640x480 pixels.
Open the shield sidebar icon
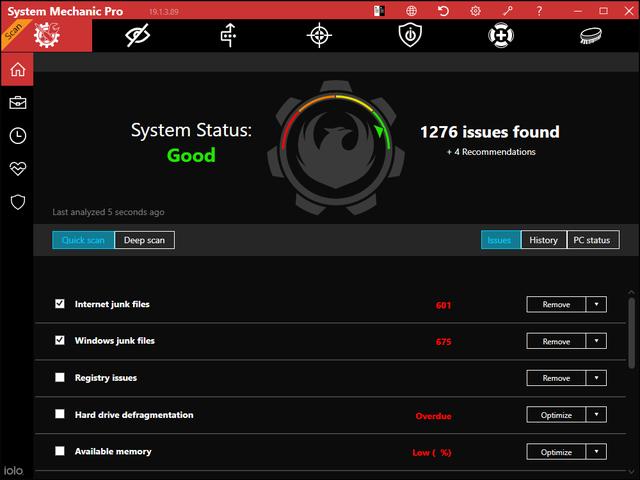[x=18, y=202]
